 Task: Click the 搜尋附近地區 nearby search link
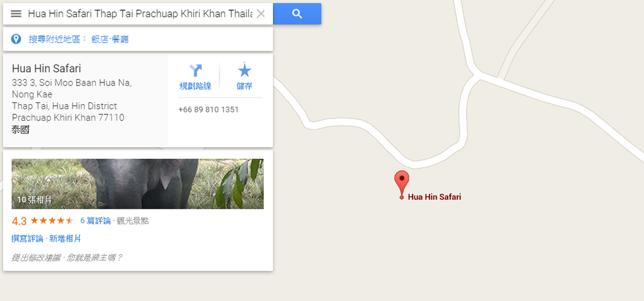58,39
